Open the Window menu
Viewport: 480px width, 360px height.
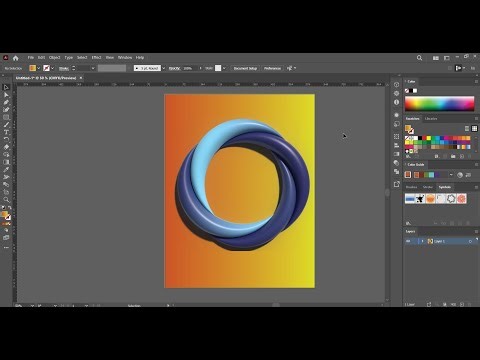[125, 58]
